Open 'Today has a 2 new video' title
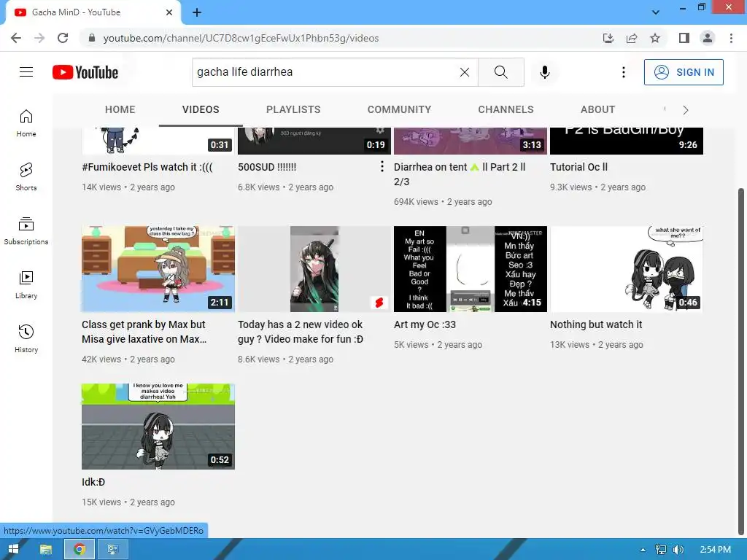The width and height of the screenshot is (747, 560). 301,332
